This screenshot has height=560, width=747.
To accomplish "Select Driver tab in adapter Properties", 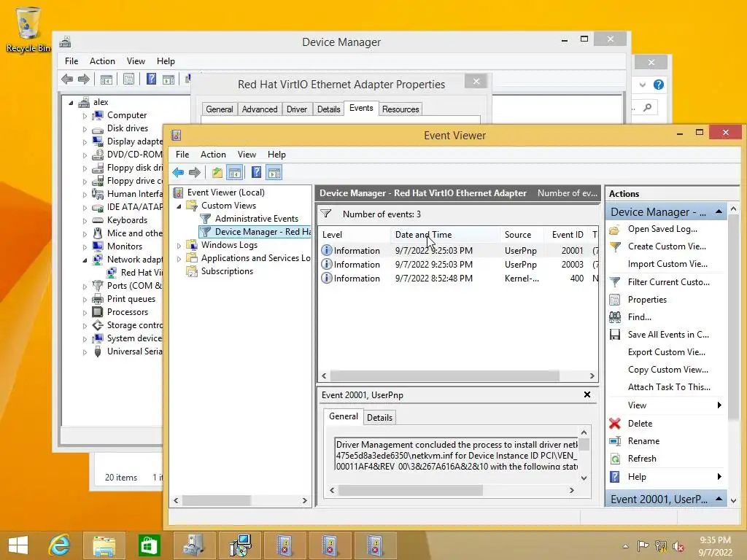I will [x=297, y=109].
